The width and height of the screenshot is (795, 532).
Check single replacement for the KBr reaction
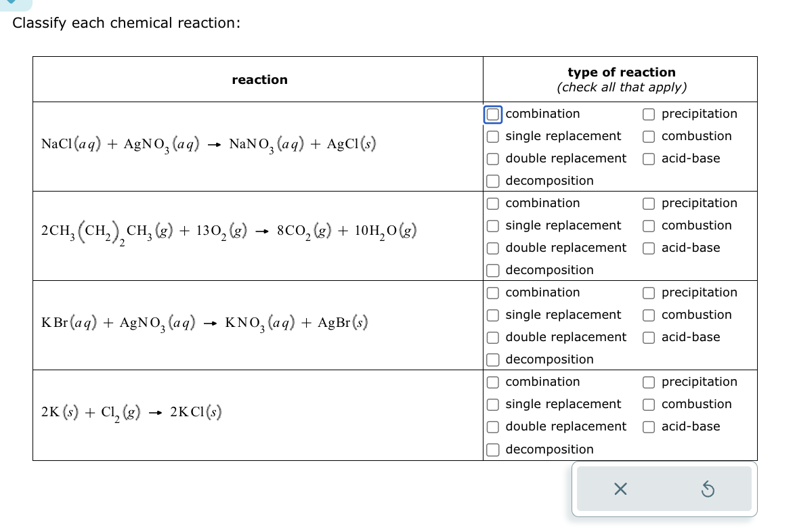[x=492, y=315]
